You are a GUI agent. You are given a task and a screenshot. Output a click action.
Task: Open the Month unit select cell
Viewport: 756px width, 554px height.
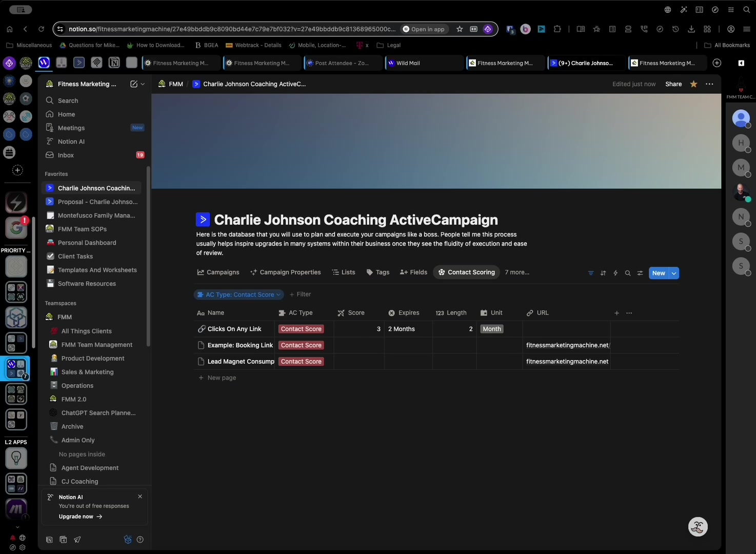492,329
